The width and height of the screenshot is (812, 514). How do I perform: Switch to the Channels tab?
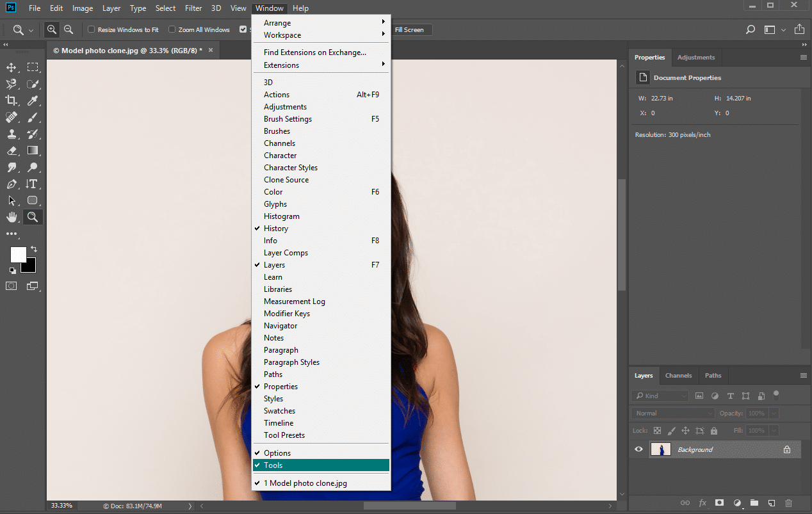click(x=678, y=376)
